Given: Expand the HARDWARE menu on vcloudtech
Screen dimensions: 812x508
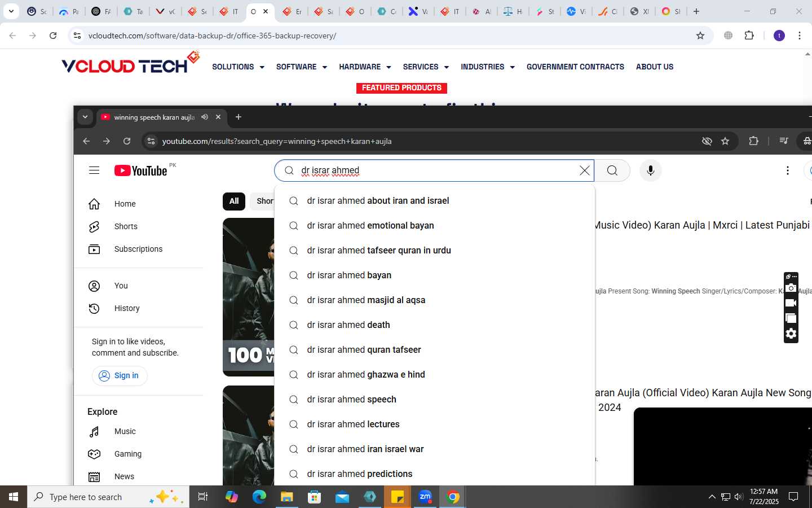Looking at the screenshot, I should (365, 67).
